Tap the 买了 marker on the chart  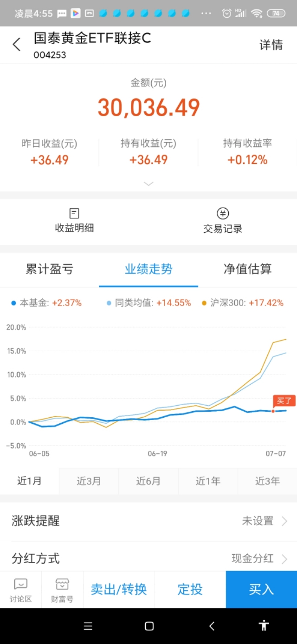[284, 401]
